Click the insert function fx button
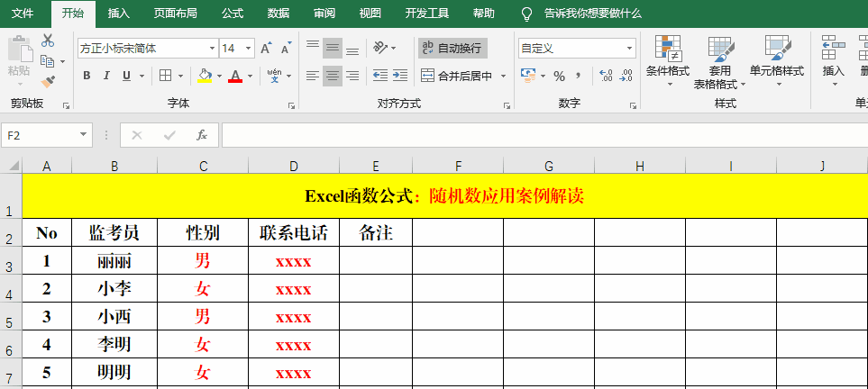Image resolution: width=868 pixels, height=389 pixels. (x=202, y=135)
